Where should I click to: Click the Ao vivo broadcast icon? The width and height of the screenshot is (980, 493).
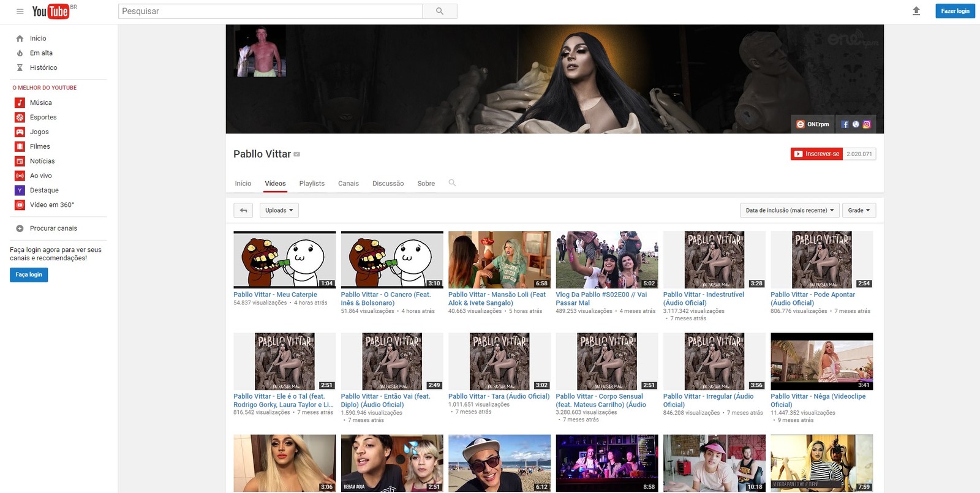point(20,176)
